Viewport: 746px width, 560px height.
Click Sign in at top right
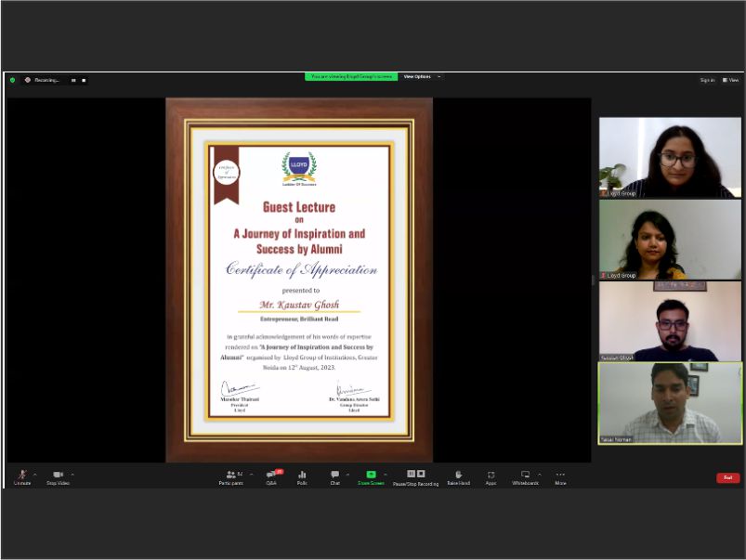coord(707,80)
